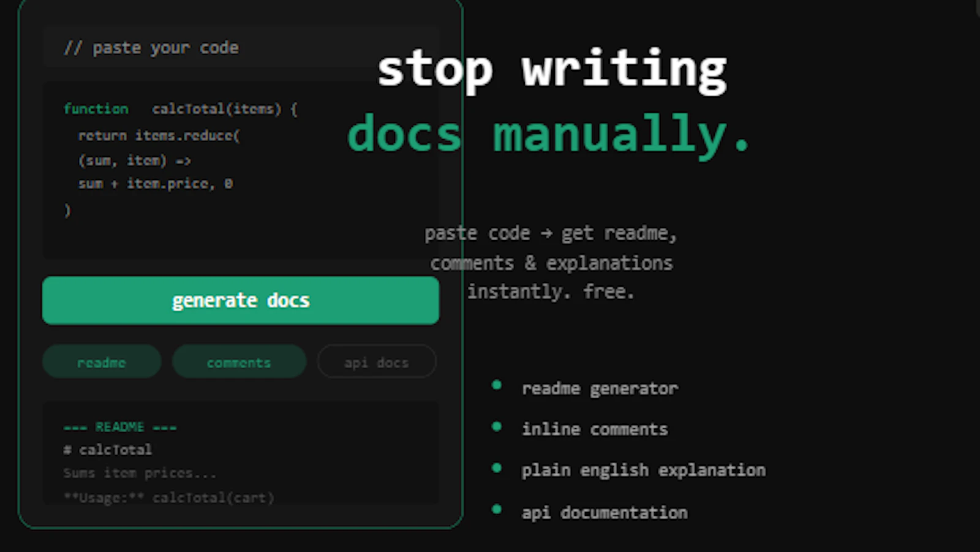Select the comments tab pill
This screenshot has width=980, height=552.
click(239, 361)
